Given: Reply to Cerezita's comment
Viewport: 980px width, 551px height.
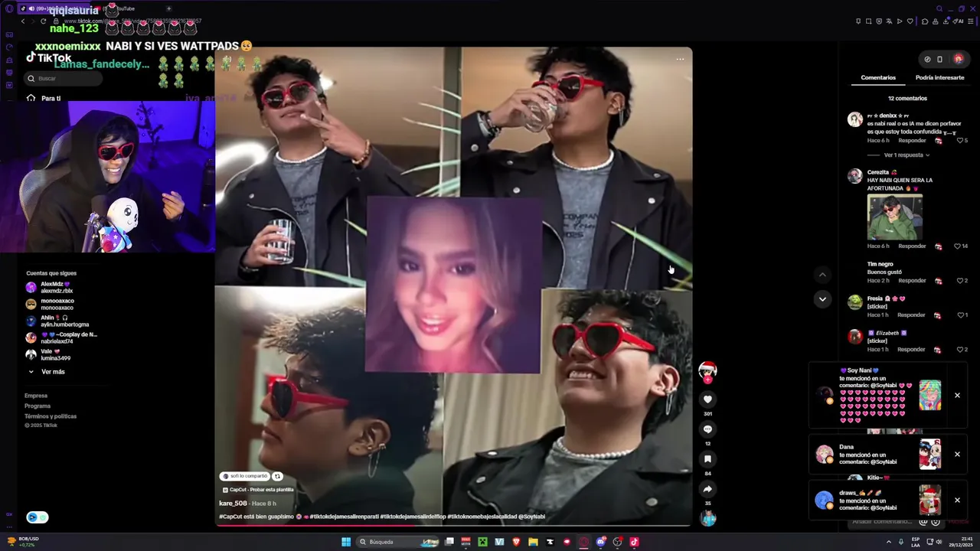Looking at the screenshot, I should tap(912, 246).
